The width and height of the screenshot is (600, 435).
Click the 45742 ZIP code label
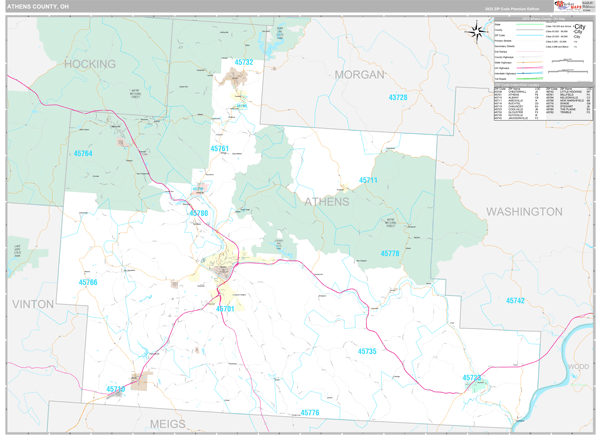pos(515,301)
